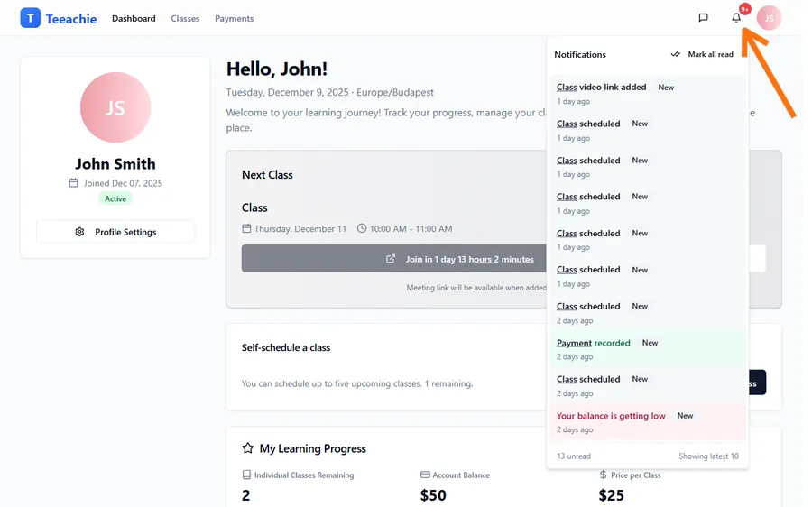
Task: Open the chat messages icon
Action: click(703, 18)
